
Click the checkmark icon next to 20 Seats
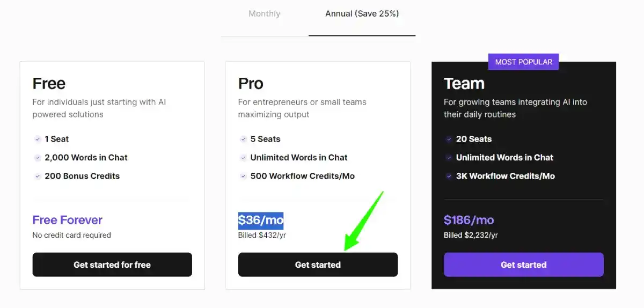point(449,139)
